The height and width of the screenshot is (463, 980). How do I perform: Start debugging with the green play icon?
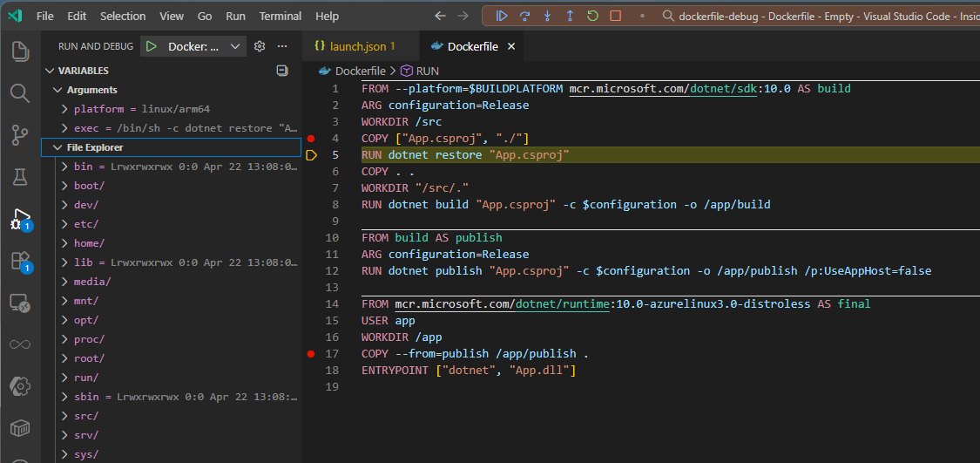tap(152, 46)
